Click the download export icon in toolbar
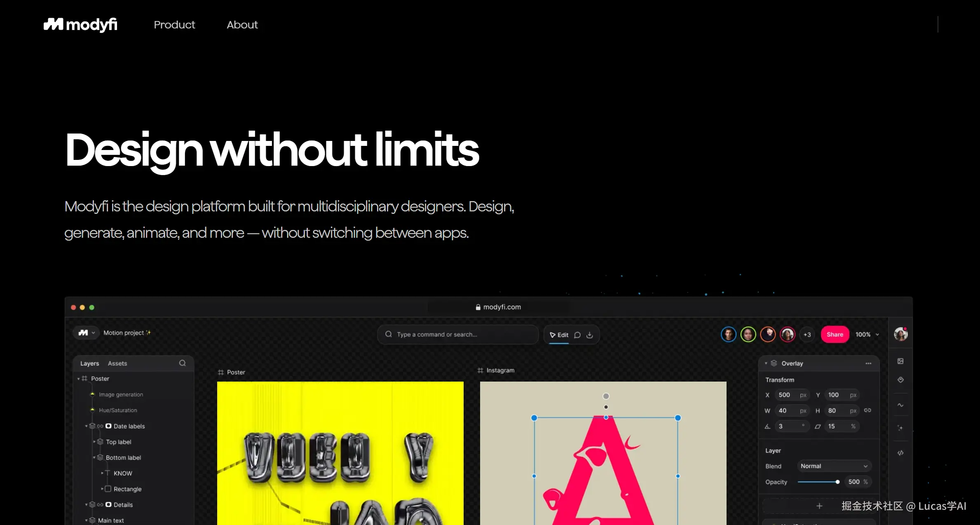Viewport: 980px width, 525px height. pyautogui.click(x=590, y=335)
